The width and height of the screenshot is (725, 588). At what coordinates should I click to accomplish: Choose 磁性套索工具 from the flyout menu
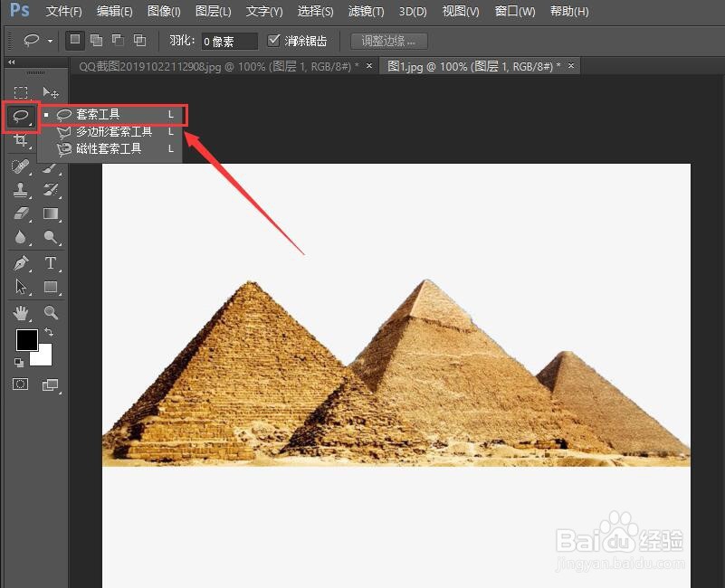click(x=109, y=148)
